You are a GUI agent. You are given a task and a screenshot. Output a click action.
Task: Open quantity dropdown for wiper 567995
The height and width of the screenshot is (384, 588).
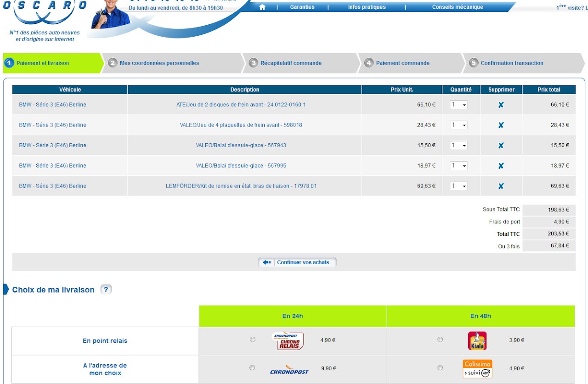pyautogui.click(x=458, y=166)
